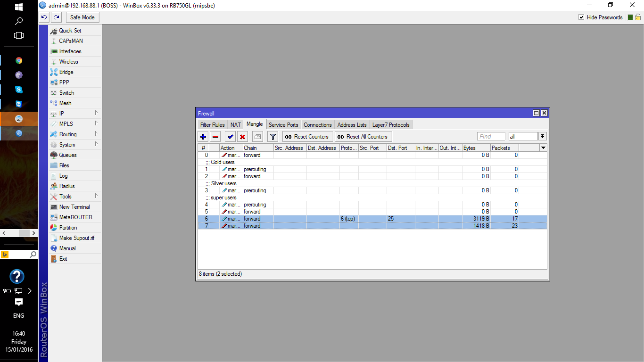The image size is (644, 362).
Task: Open the 'all' chain filter dropdown
Action: [543, 137]
